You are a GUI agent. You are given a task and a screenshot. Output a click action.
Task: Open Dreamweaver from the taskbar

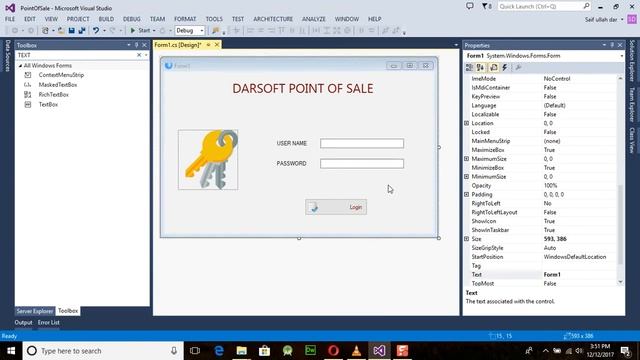(x=311, y=351)
